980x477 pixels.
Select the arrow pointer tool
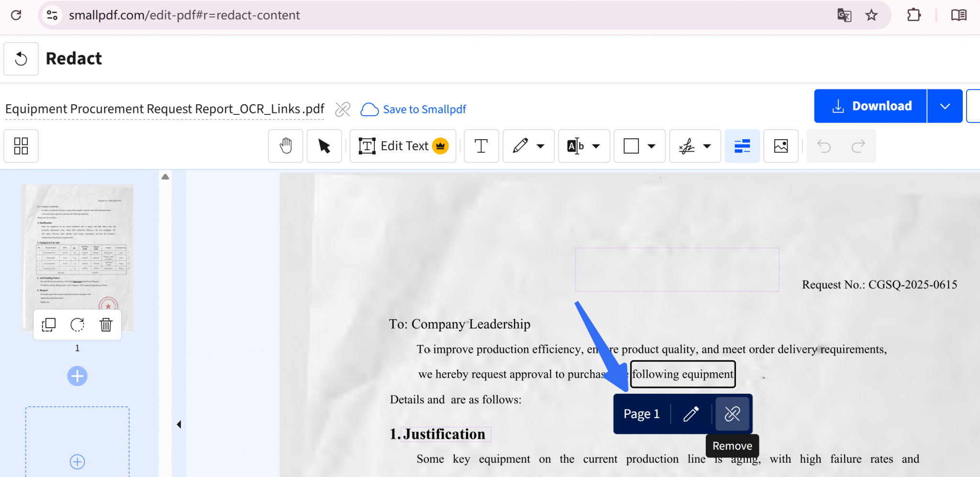point(324,146)
